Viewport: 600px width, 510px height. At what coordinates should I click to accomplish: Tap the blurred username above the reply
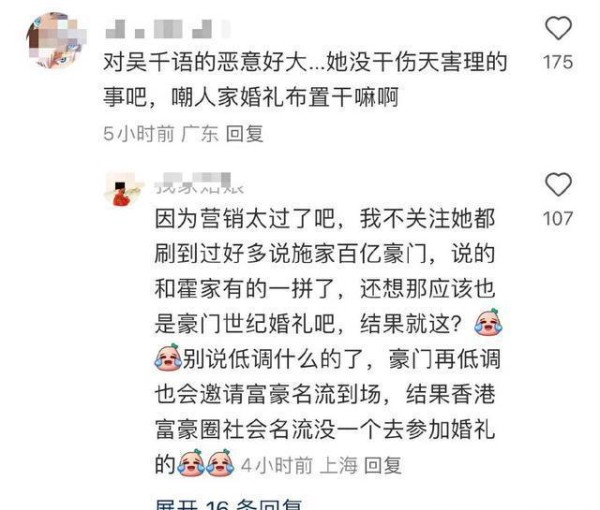click(x=199, y=183)
